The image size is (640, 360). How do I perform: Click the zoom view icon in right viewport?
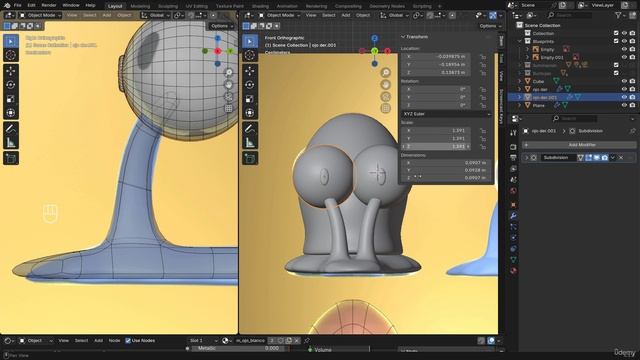(385, 73)
